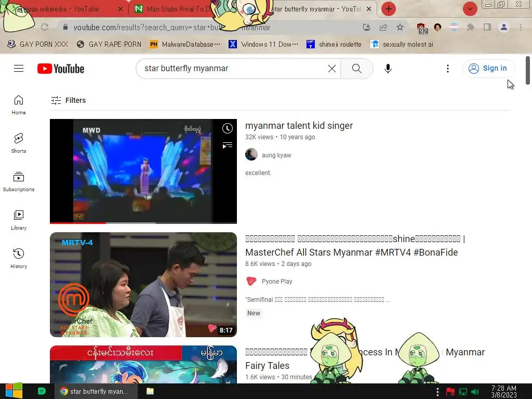Open Pyone Play channel avatar

[251, 281]
